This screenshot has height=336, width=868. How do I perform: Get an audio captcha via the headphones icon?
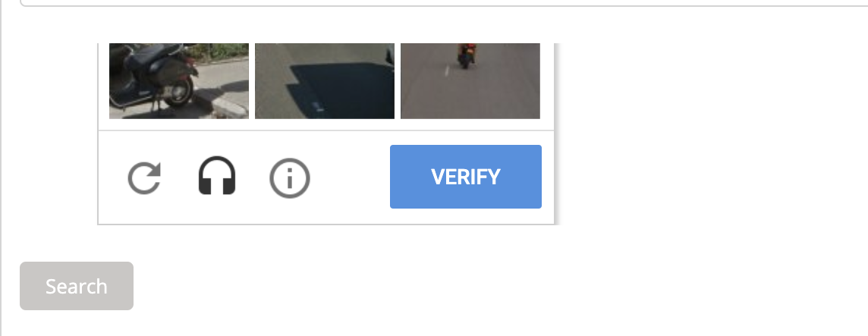pyautogui.click(x=217, y=176)
